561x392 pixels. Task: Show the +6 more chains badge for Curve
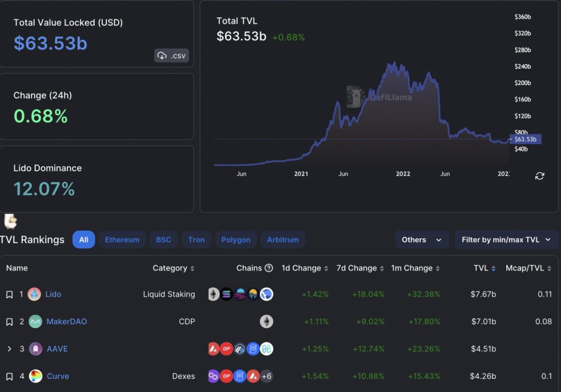click(266, 376)
